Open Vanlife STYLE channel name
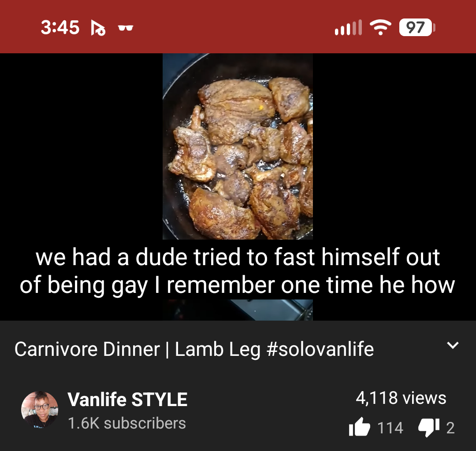Viewport: 476px width, 451px height. [x=127, y=399]
